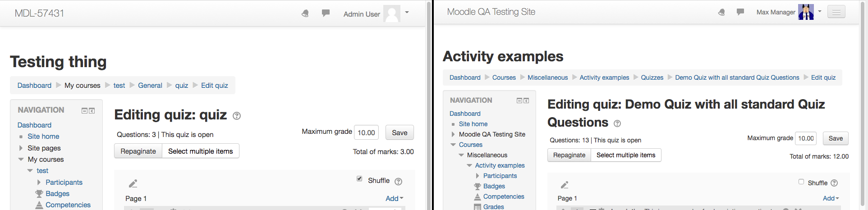Click quiz breadcrumb link
Image resolution: width=868 pixels, height=210 pixels.
pyautogui.click(x=182, y=85)
